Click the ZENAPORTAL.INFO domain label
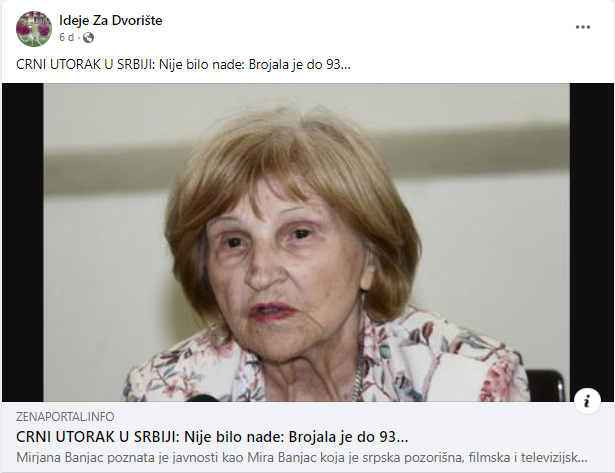The height and width of the screenshot is (473, 615). (x=65, y=417)
